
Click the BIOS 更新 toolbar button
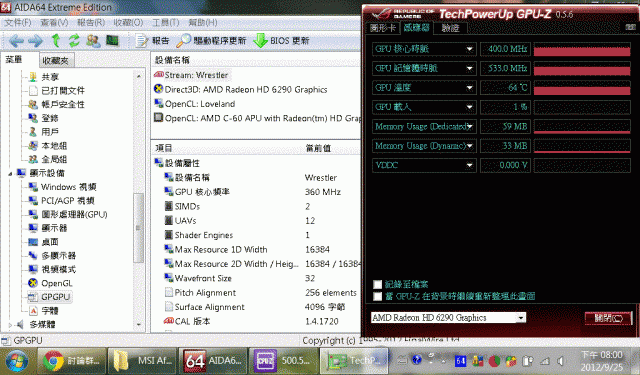[281, 40]
